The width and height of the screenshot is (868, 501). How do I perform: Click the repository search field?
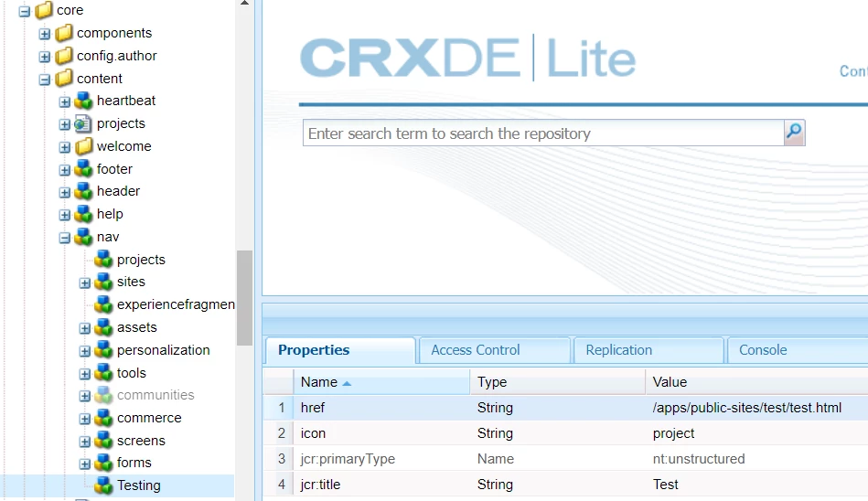[x=543, y=133]
